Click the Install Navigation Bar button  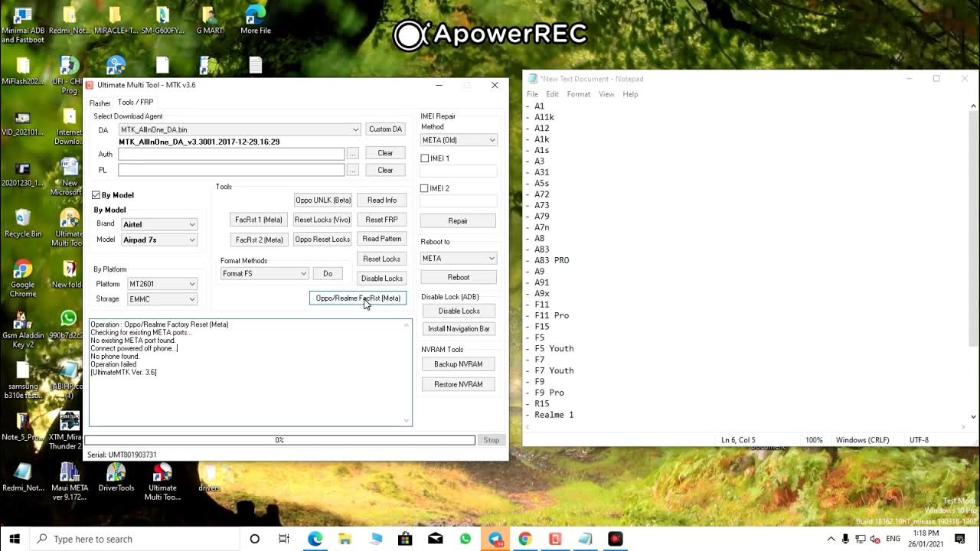(x=459, y=329)
